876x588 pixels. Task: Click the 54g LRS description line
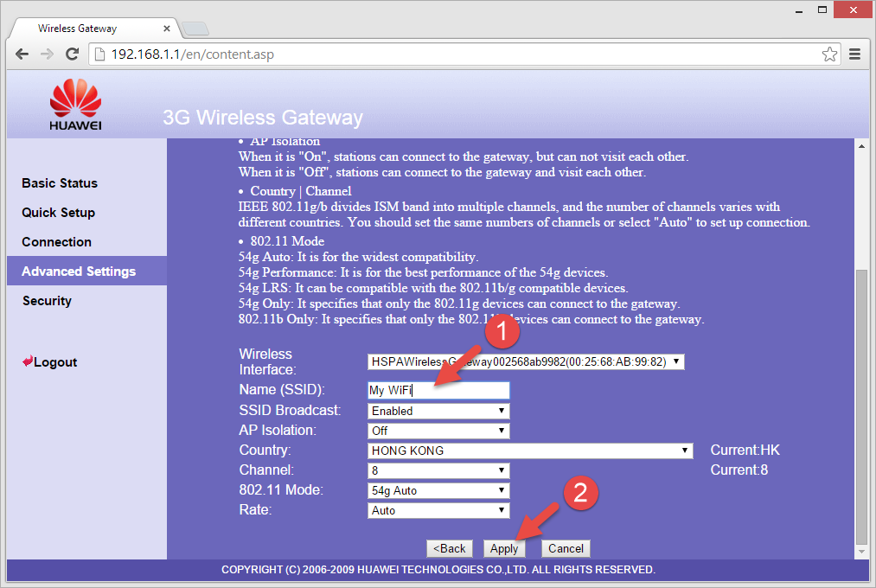tap(433, 288)
